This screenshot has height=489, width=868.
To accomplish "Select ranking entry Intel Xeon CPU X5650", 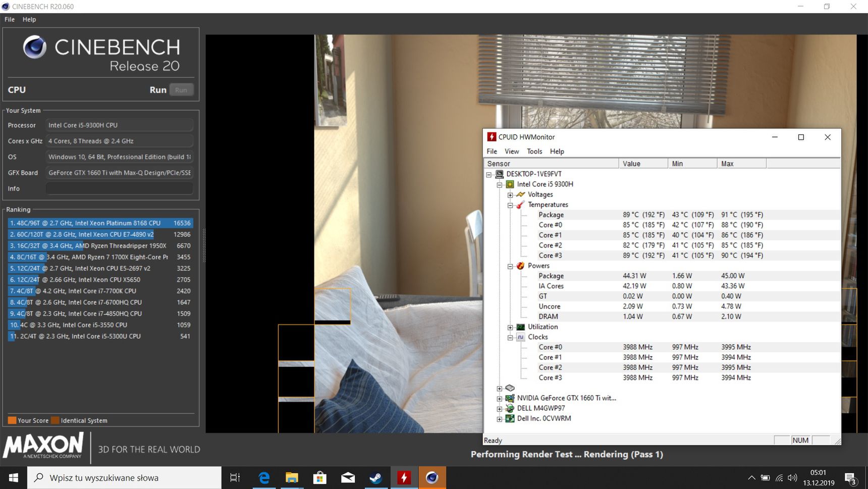I will tap(100, 279).
